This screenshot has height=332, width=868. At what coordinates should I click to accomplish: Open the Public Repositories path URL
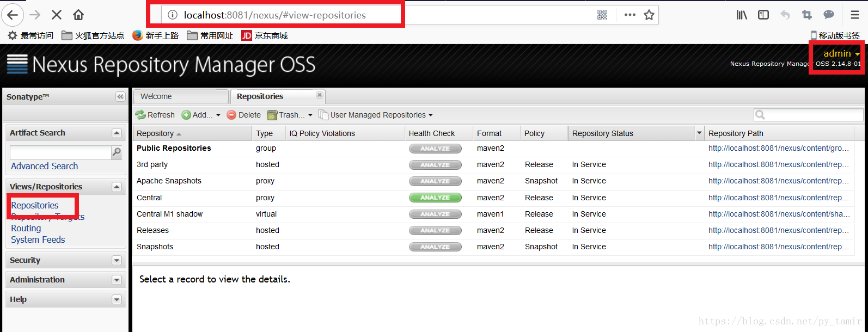pyautogui.click(x=779, y=148)
